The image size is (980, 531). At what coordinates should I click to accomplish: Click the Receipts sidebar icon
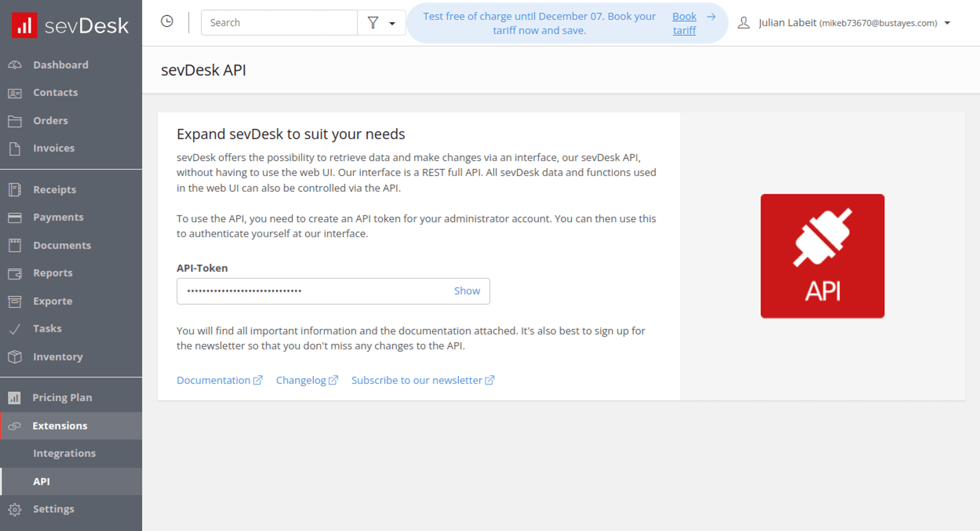(x=15, y=190)
